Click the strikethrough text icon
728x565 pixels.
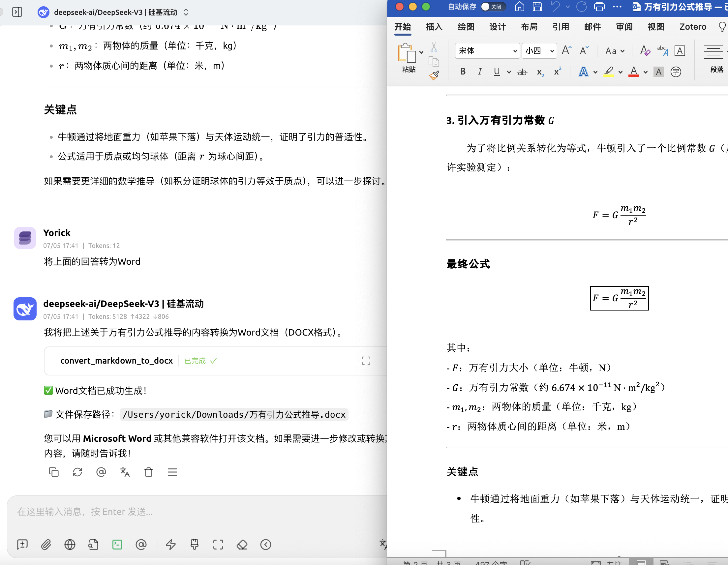[522, 72]
